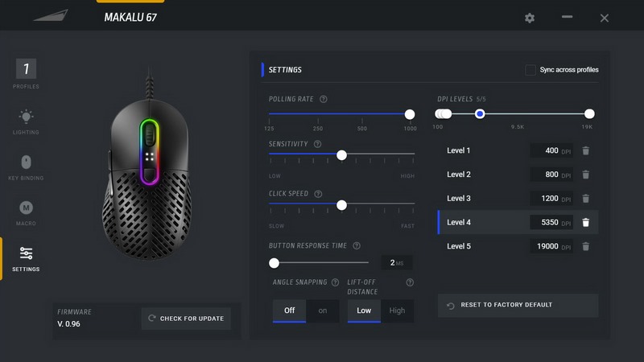Edit the Level 1 400 DPI field
The image size is (644, 362).
pos(551,150)
